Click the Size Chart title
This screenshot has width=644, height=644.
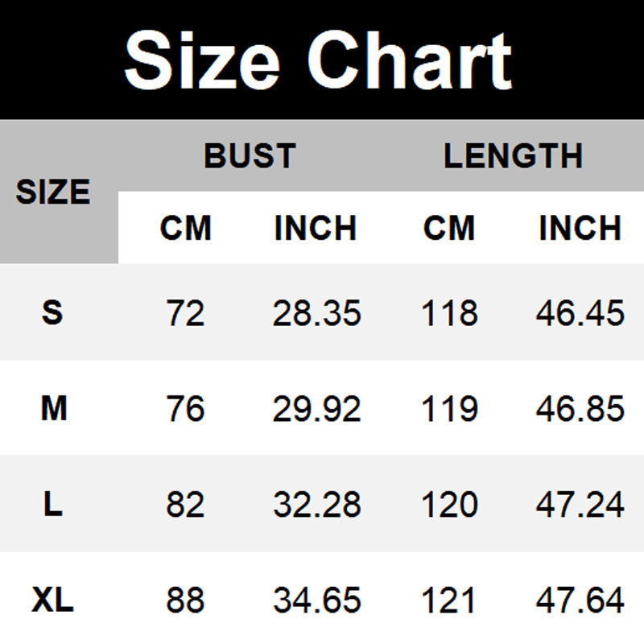click(x=319, y=61)
